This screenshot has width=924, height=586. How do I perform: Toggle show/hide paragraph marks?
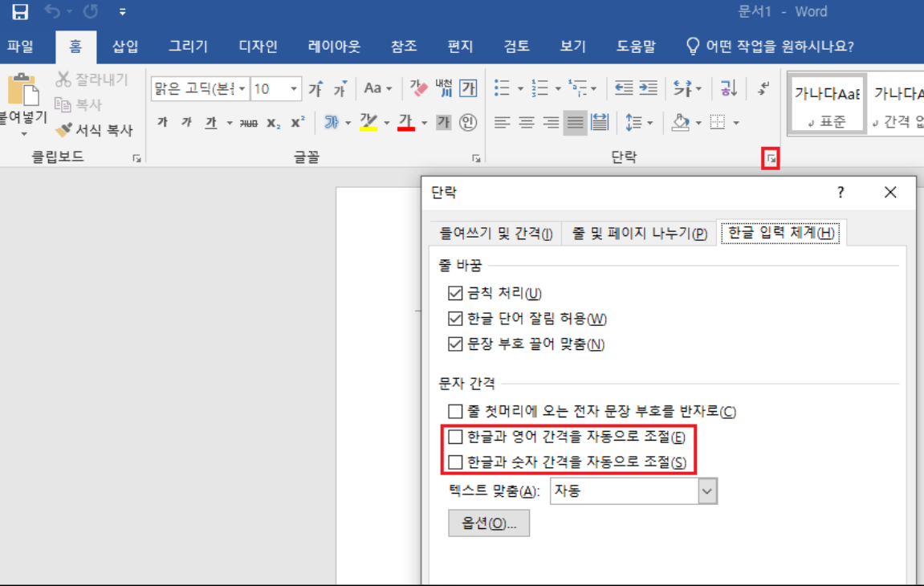763,88
